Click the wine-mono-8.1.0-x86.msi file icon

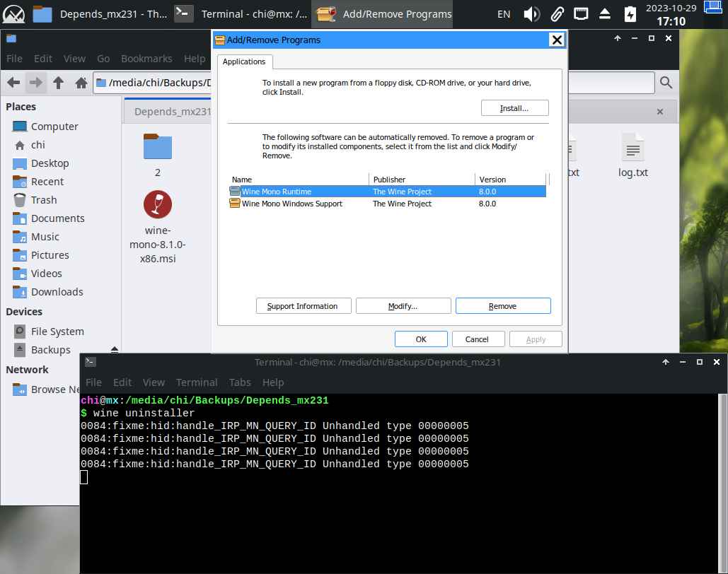(157, 205)
